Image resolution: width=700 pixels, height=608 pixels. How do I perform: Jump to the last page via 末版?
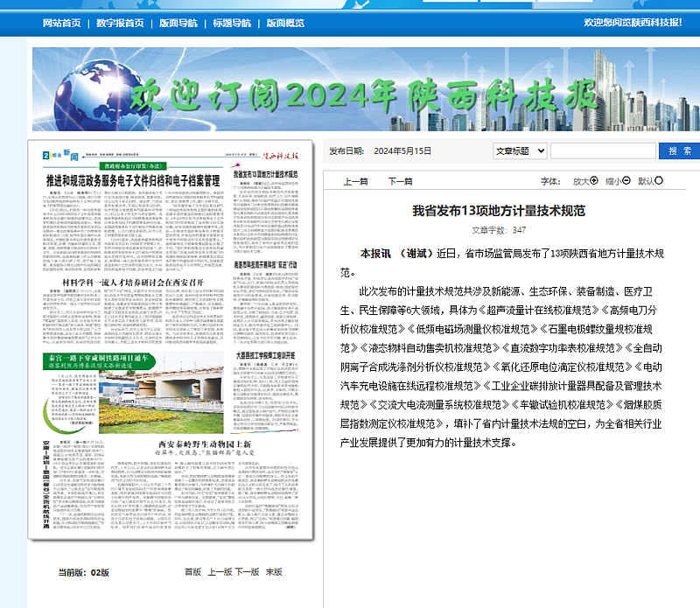[274, 572]
